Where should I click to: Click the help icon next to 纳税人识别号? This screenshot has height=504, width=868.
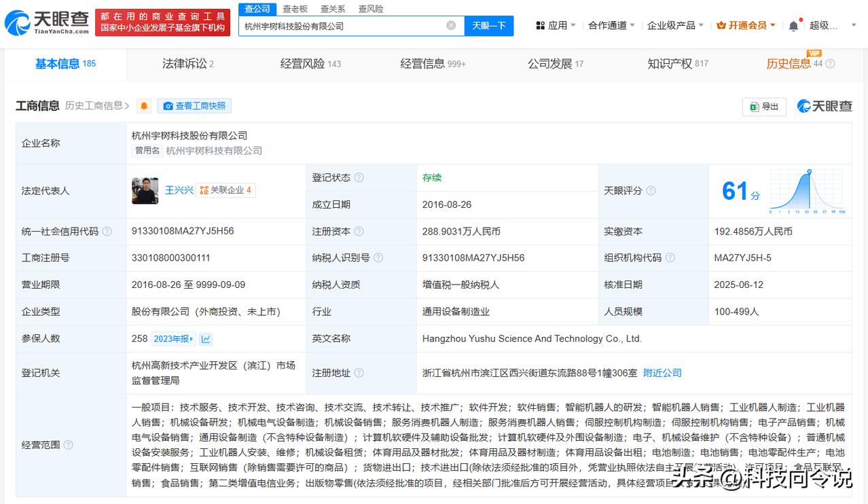click(378, 257)
